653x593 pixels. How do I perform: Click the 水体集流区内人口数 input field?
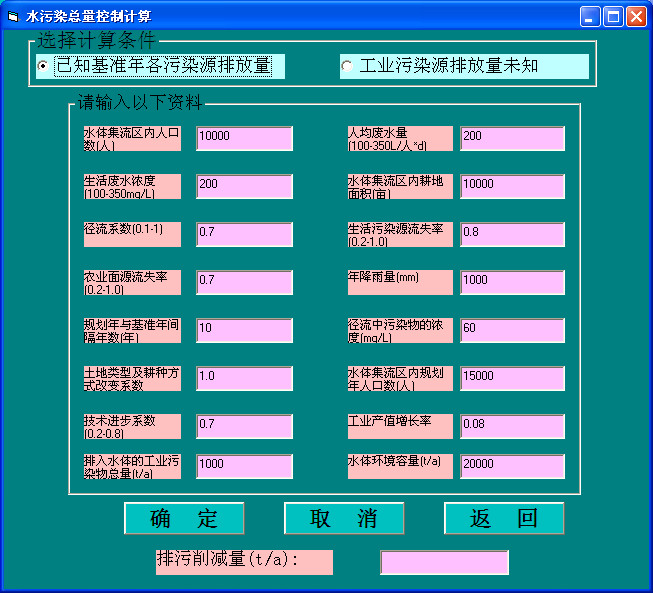point(244,138)
